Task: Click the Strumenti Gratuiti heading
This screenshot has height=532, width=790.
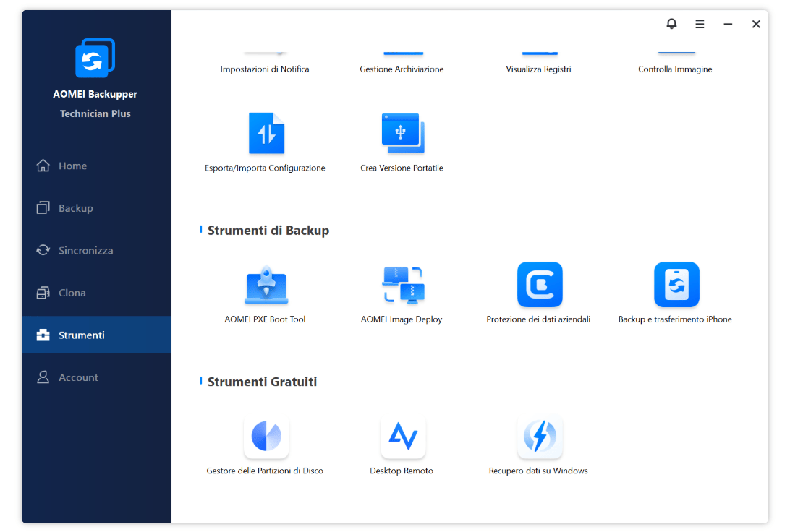Action: click(262, 382)
